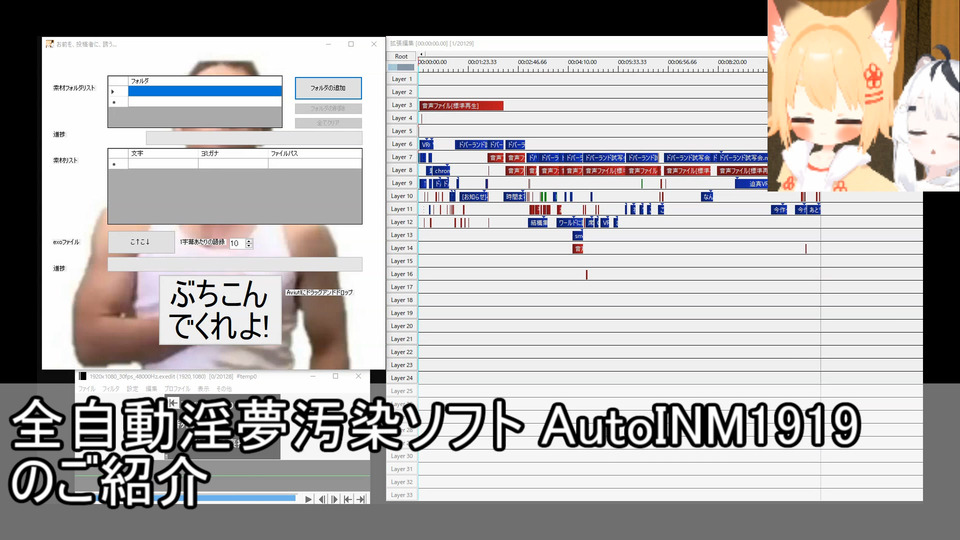Toggle visibility of Layer 6
The height and width of the screenshot is (540, 960).
402,144
